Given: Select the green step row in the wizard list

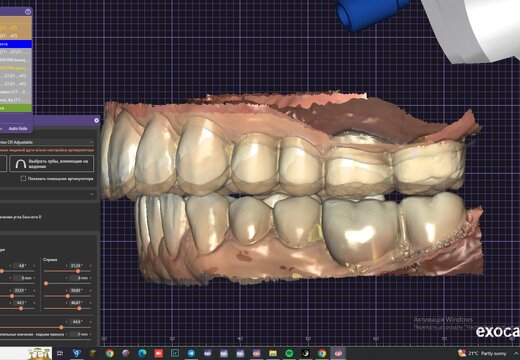Looking at the screenshot, I should tap(16, 108).
